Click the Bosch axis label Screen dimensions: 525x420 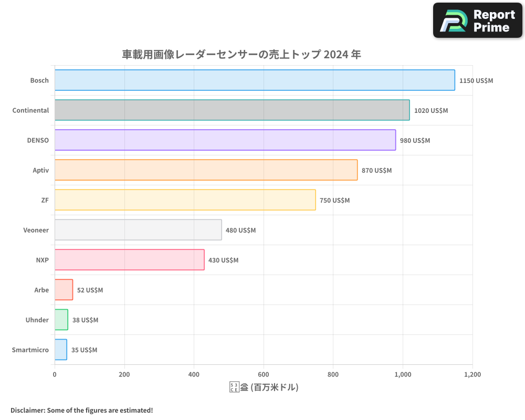pyautogui.click(x=40, y=80)
